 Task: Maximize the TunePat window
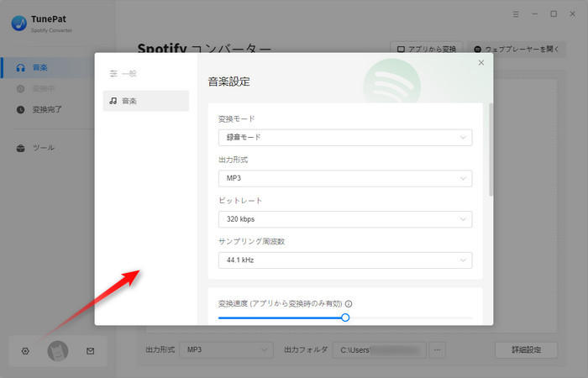[x=554, y=14]
